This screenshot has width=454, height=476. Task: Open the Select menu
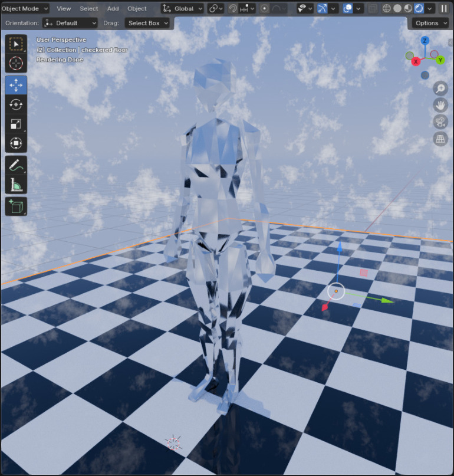tap(89, 8)
